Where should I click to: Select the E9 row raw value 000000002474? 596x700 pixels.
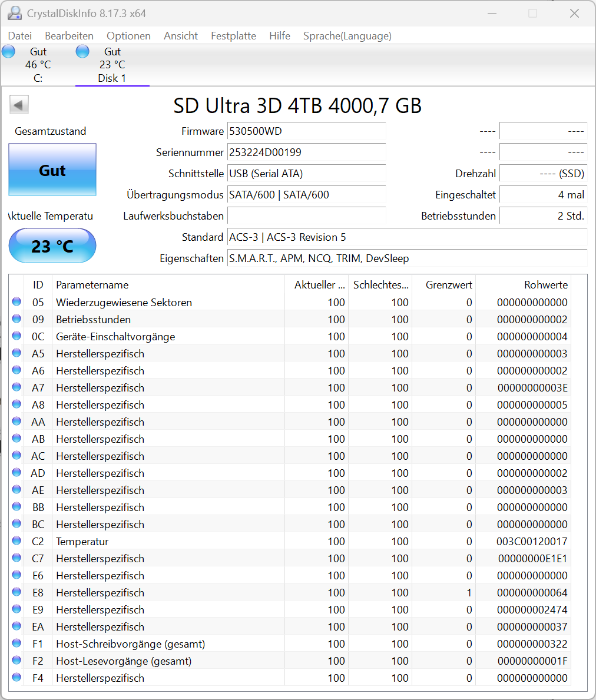(x=532, y=610)
